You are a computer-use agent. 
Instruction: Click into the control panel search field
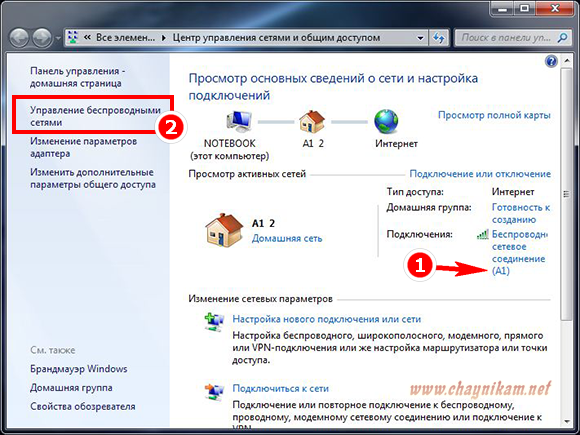[506, 38]
